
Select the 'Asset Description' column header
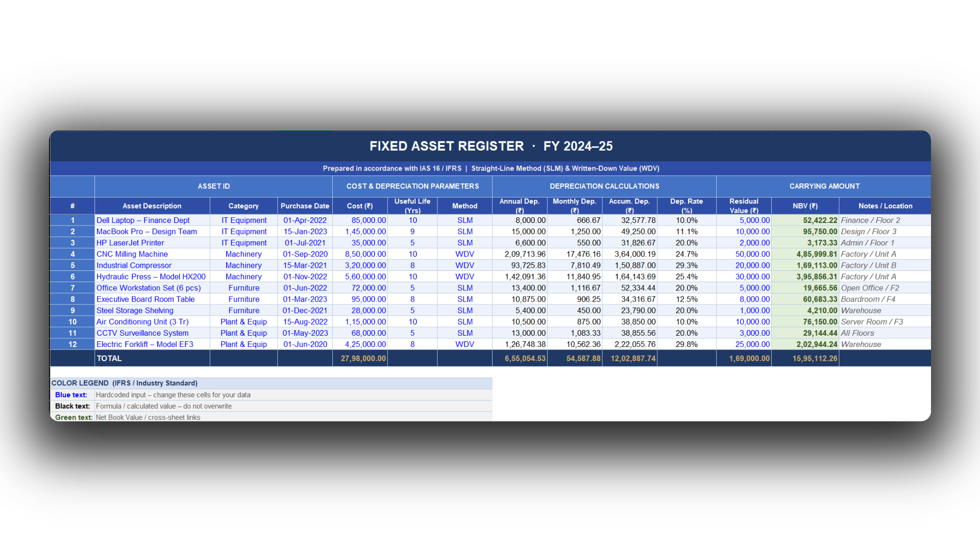152,206
